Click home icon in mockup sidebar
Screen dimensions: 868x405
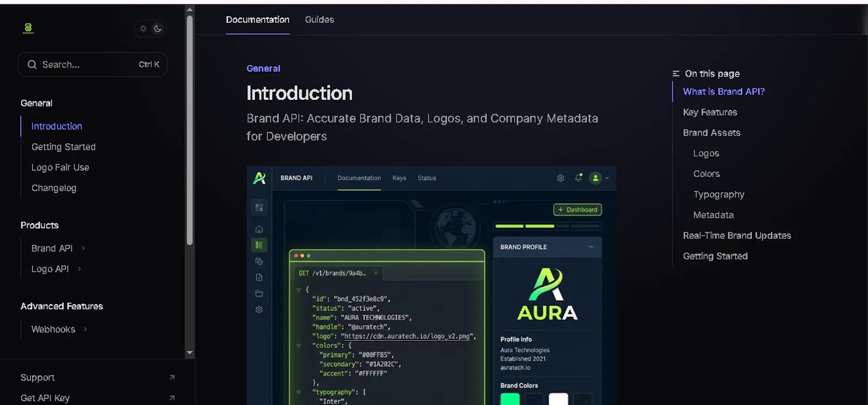(259, 229)
